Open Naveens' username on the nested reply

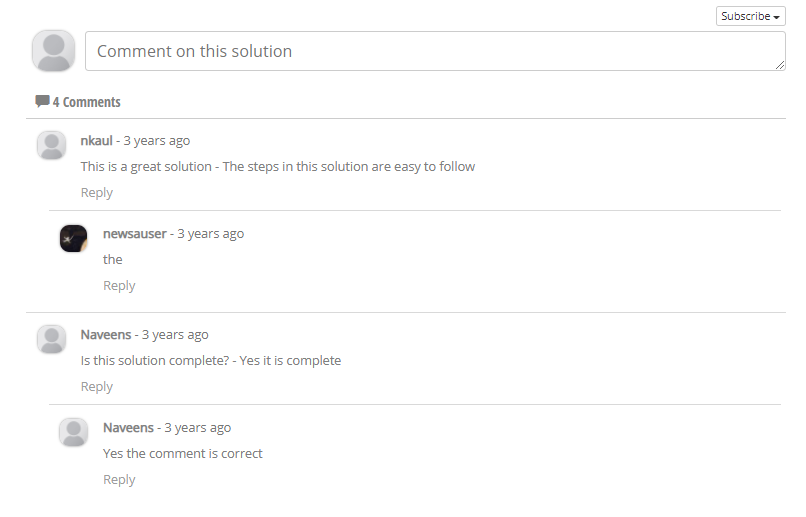(128, 427)
